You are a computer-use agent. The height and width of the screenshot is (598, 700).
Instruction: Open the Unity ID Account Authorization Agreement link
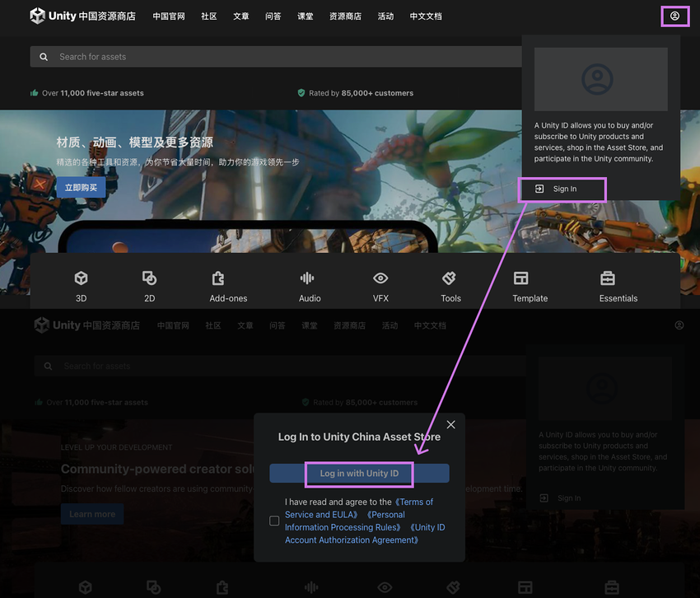[365, 534]
